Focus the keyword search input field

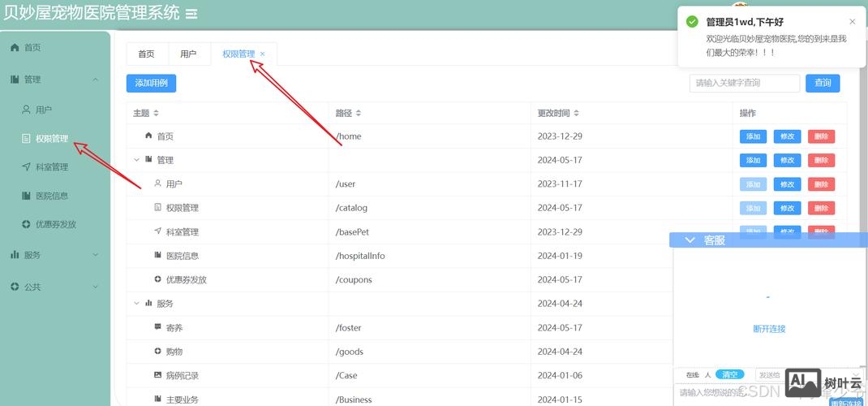tap(744, 83)
